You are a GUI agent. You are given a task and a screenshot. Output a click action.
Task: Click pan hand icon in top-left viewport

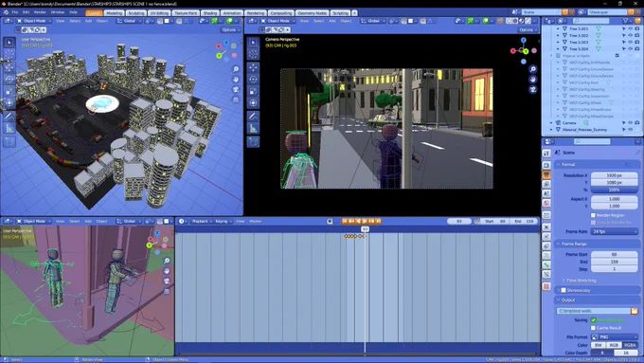tap(236, 80)
